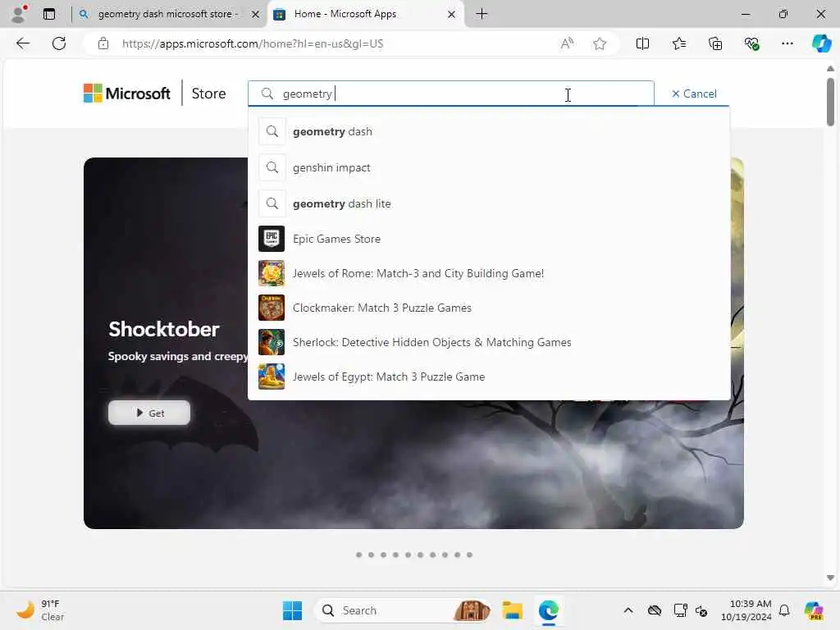
Task: Cancel the Store search
Action: 694,94
